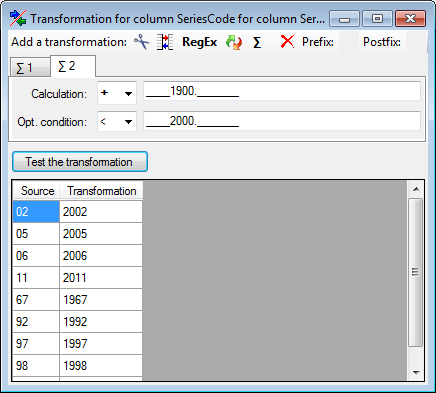Add a calculation transformation with sigma icon
This screenshot has width=436, height=393.
pos(257,42)
